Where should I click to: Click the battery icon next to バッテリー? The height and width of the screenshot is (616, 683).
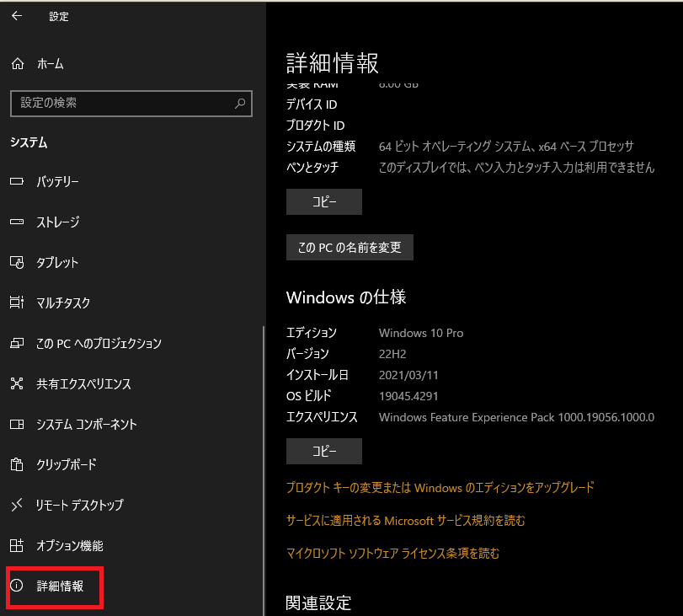(17, 181)
